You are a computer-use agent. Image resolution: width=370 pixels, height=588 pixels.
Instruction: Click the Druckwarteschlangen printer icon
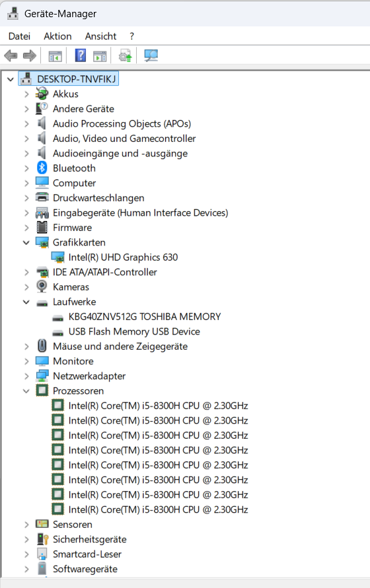(x=42, y=197)
